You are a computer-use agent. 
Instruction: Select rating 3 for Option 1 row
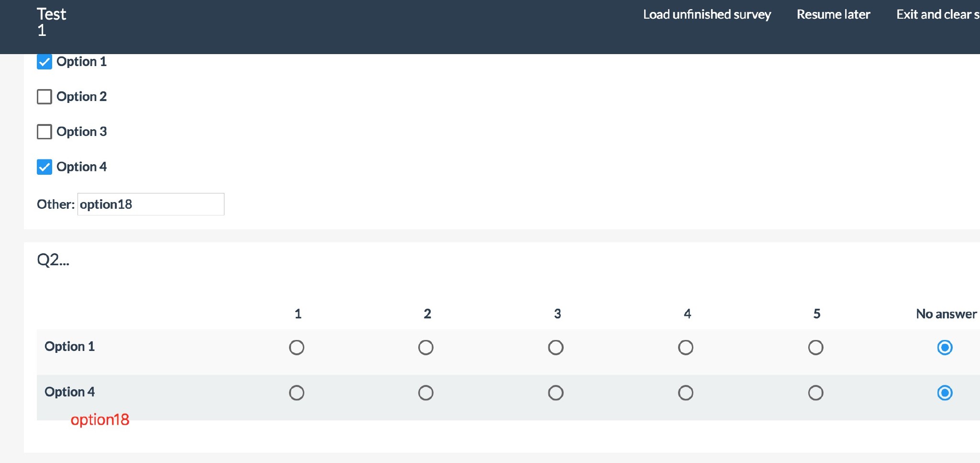click(x=556, y=348)
